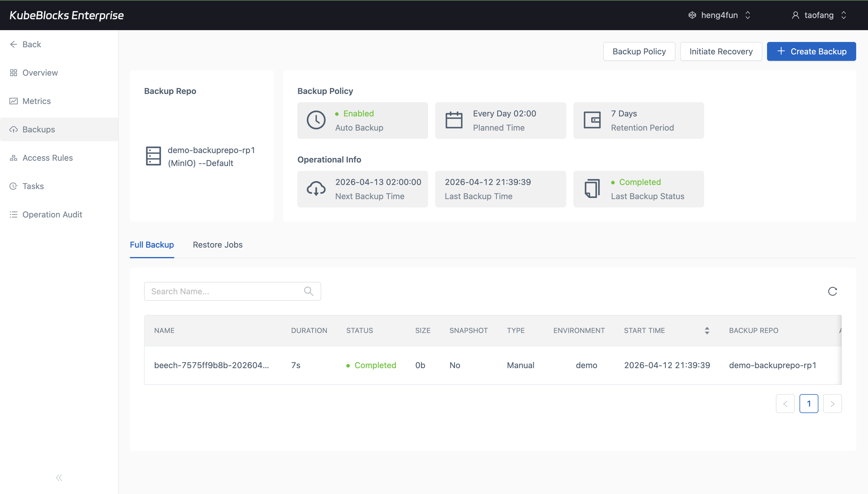Open Overview in the sidebar
Screen dimensions: 868x494
coord(59,73)
